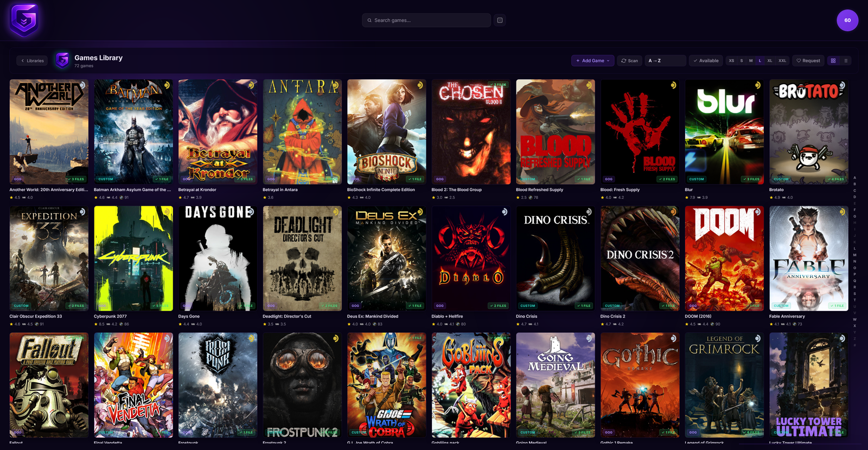Open the user avatar showing 60
868x450 pixels.
coord(847,20)
